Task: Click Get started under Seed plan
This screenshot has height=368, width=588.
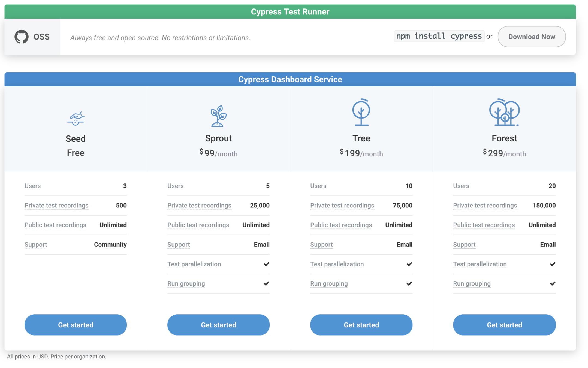Action: click(76, 325)
